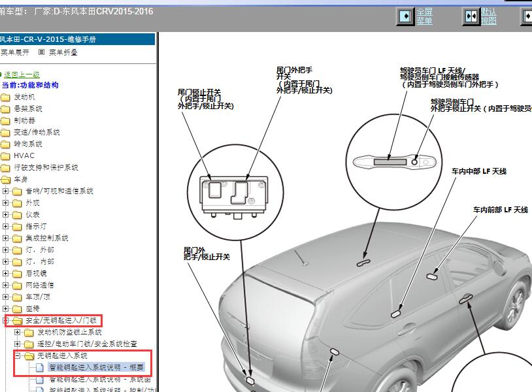The image size is (532, 392).
Task: Click the folder icon for 行驶支持和保护系统
Action: pos(5,168)
